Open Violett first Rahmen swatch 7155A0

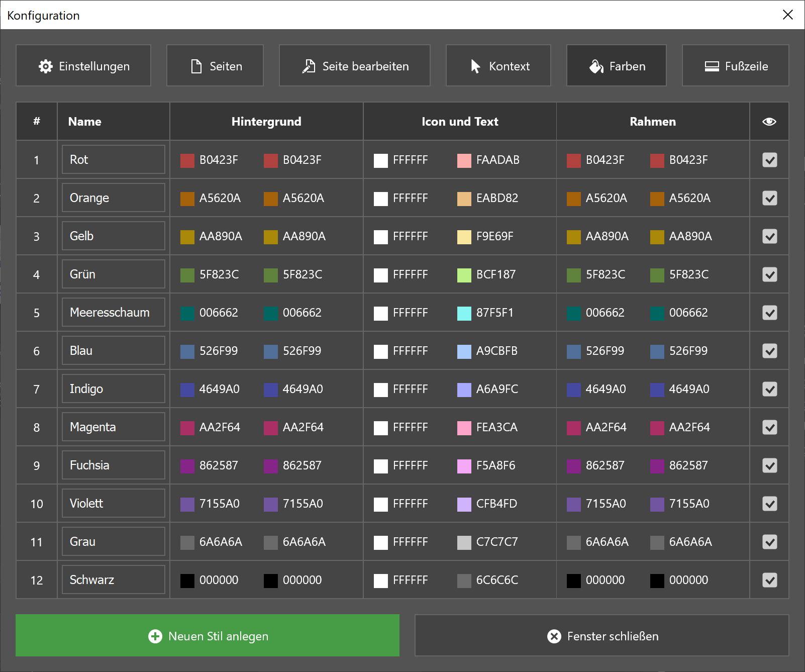point(574,505)
